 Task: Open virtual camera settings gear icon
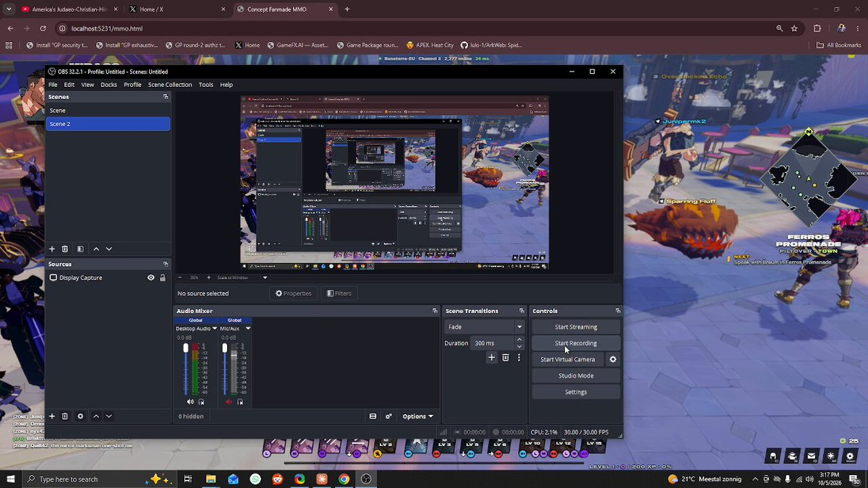coord(613,359)
